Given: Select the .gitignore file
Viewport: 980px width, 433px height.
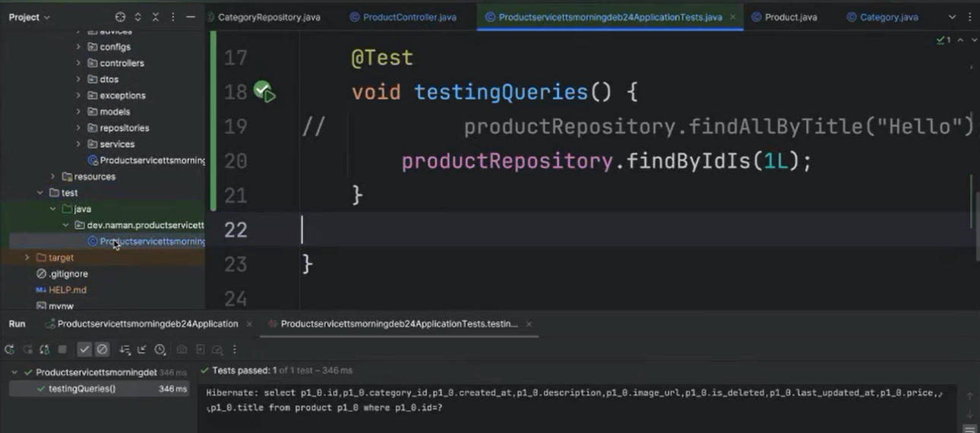Looking at the screenshot, I should coord(62,273).
